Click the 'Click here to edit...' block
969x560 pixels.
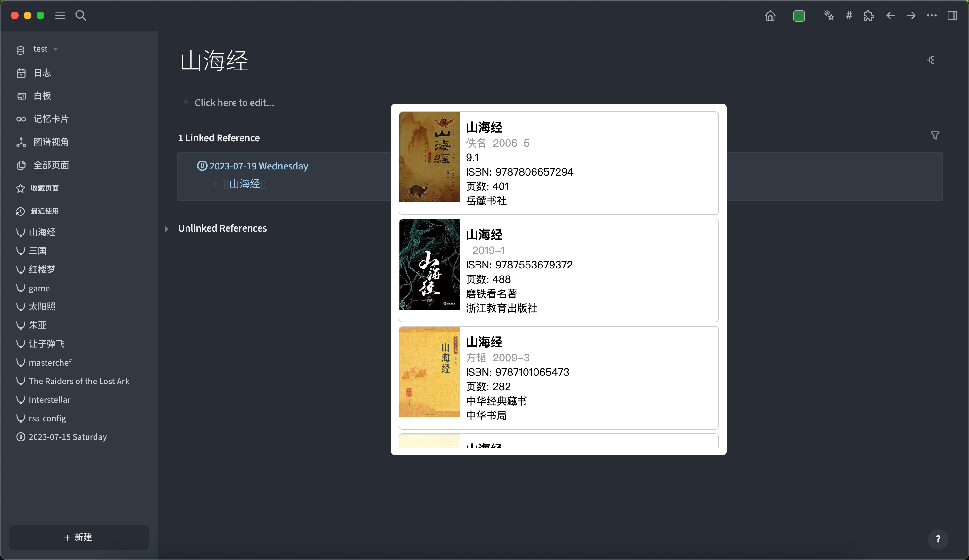pyautogui.click(x=234, y=103)
